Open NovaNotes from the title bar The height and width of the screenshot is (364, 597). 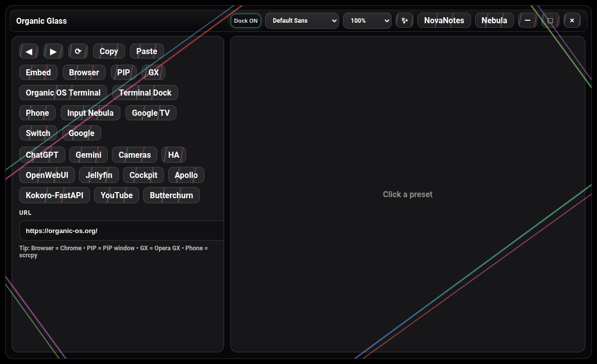coord(444,21)
